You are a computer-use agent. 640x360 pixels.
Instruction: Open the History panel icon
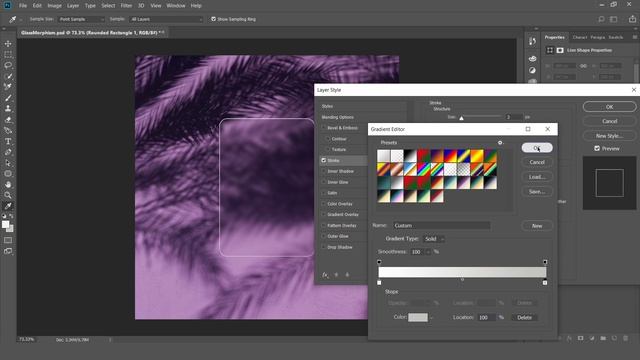tap(532, 41)
